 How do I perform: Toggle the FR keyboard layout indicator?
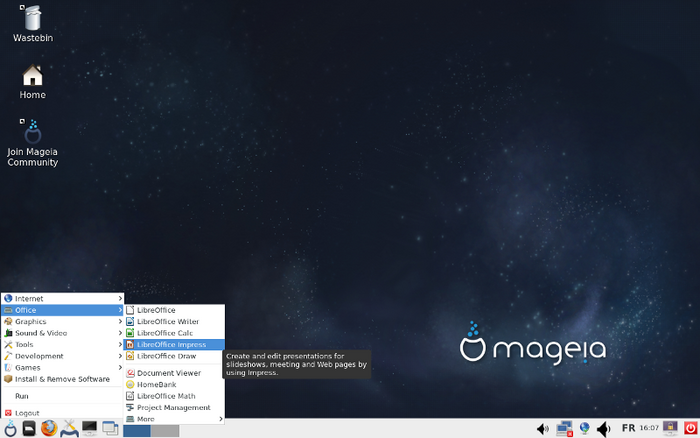(x=629, y=429)
